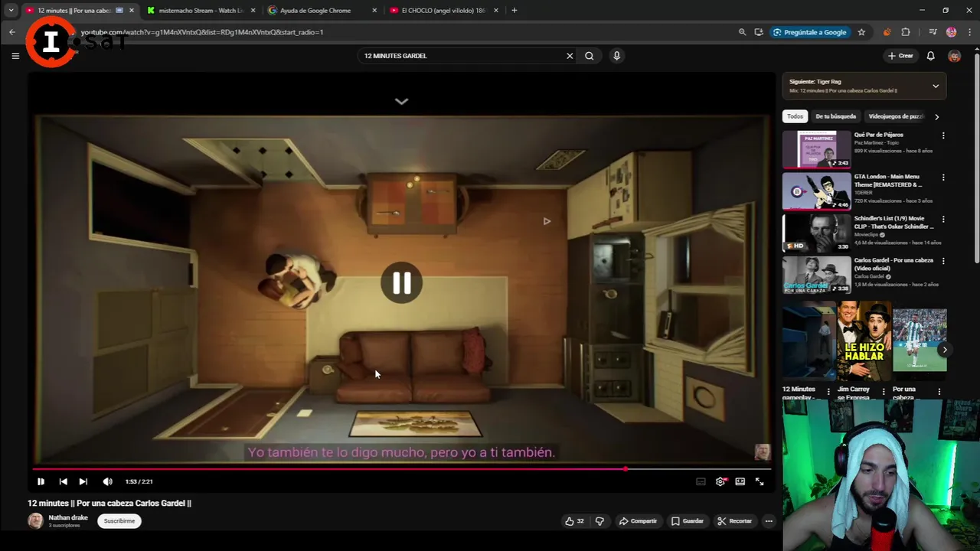Open 'Carlos Gardel - Por una cabeza (Video oficial)'

tap(816, 275)
